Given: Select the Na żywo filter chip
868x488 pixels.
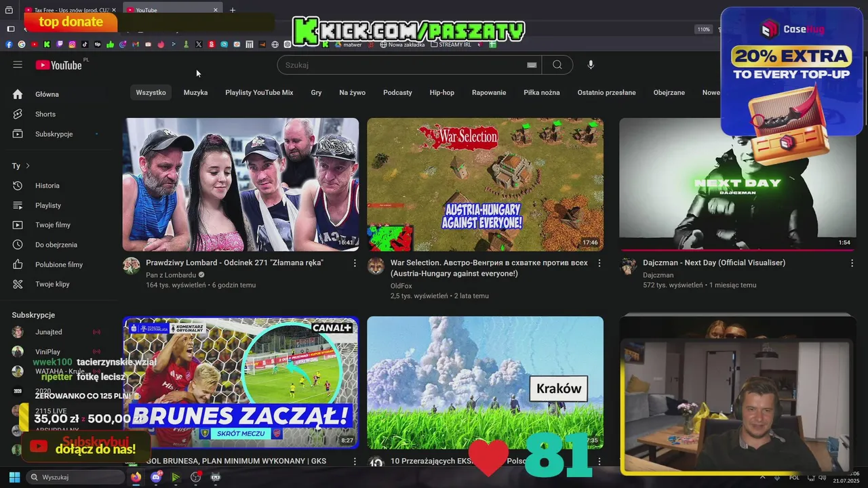Looking at the screenshot, I should 352,92.
